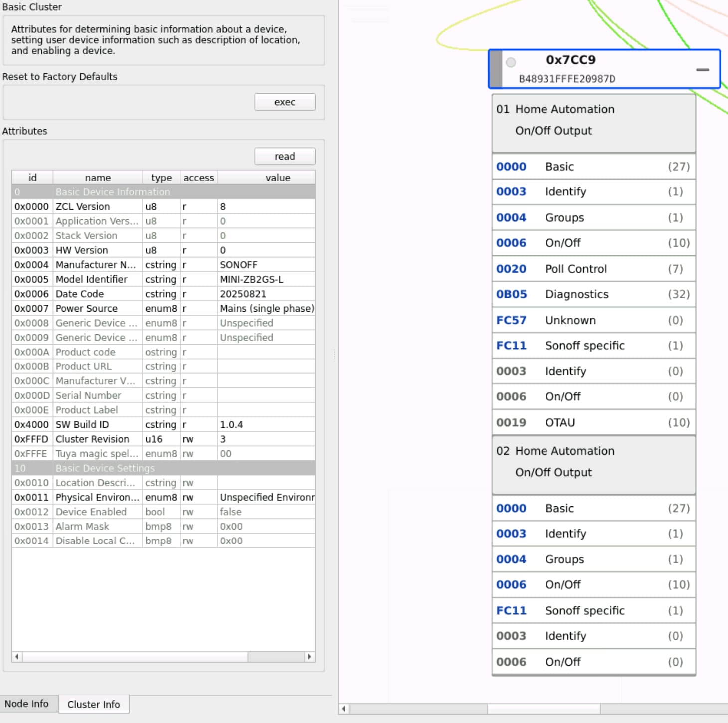Click left arrow of attribute table scrollbar
728x723 pixels.
tap(17, 657)
